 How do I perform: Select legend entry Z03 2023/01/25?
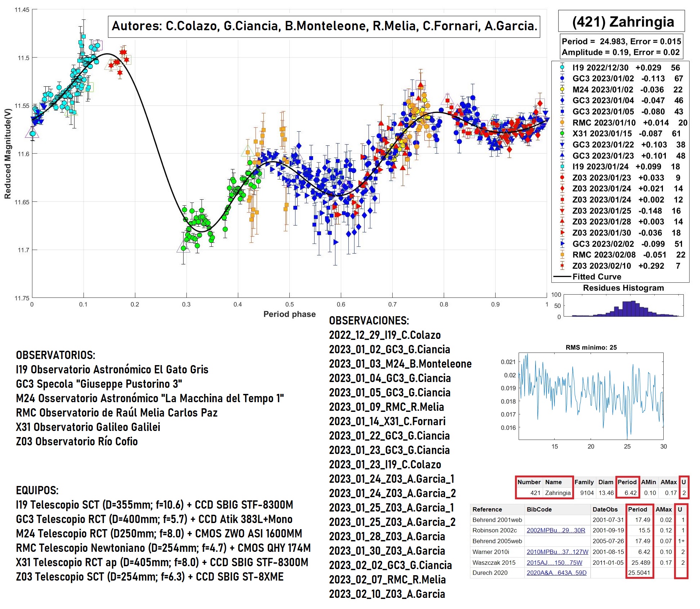click(620, 211)
